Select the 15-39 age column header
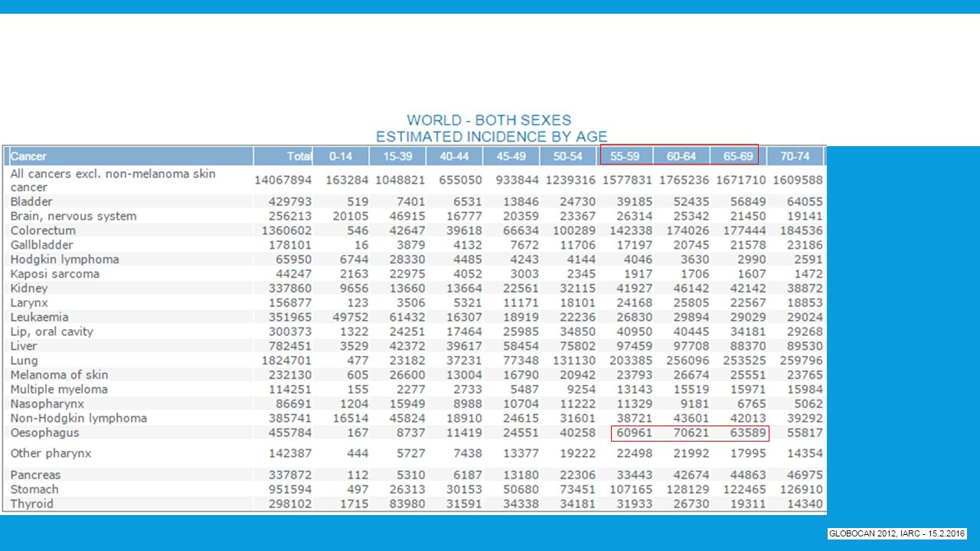The image size is (980, 551). [x=397, y=156]
